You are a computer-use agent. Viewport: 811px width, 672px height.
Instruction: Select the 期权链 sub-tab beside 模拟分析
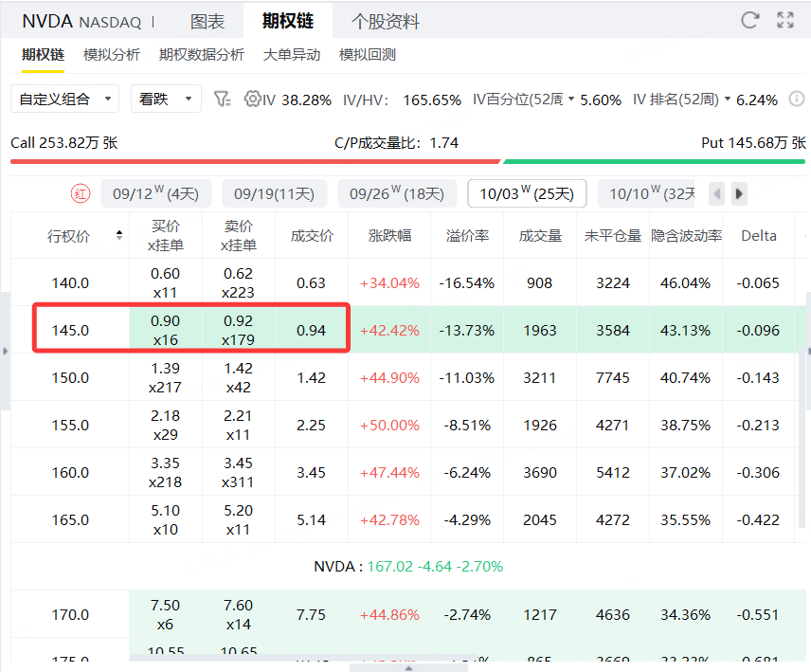[43, 55]
